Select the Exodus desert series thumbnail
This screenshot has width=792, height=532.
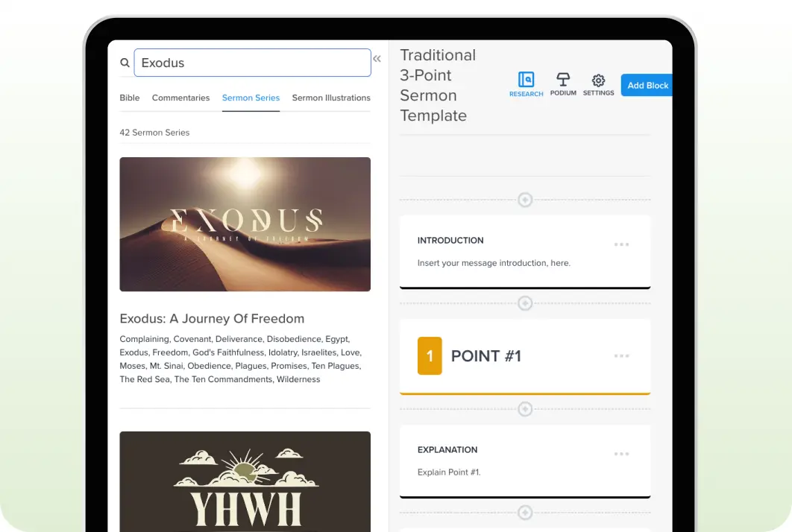(245, 224)
